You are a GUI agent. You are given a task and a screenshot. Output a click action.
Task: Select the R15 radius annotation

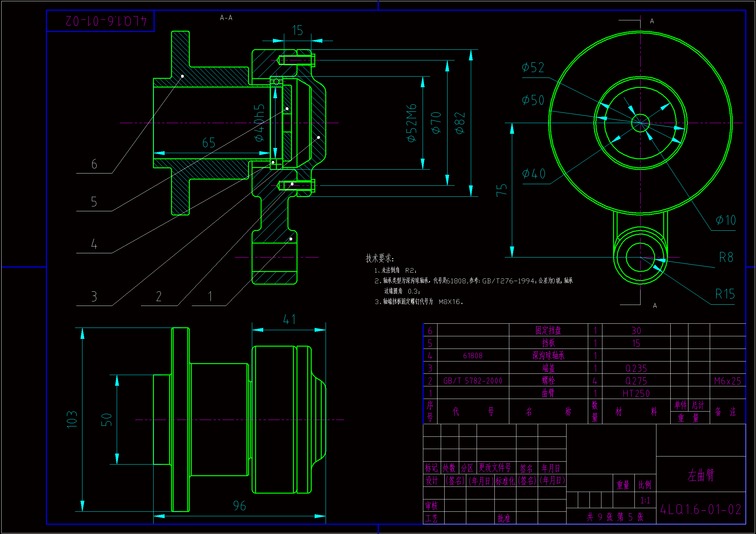click(725, 294)
